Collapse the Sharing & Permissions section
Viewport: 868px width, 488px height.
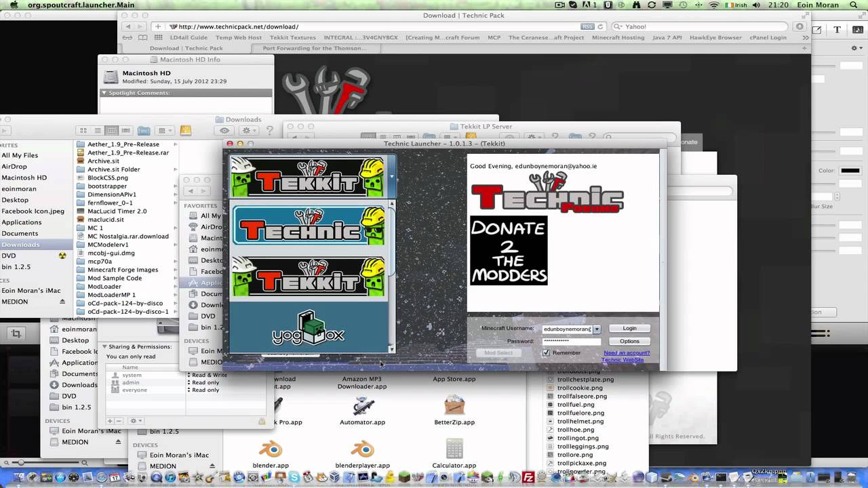[x=104, y=346]
